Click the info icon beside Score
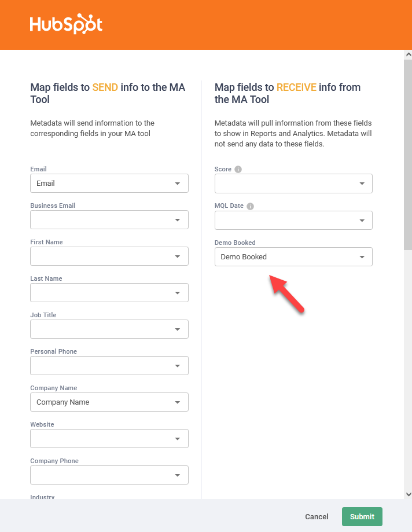 tap(238, 170)
